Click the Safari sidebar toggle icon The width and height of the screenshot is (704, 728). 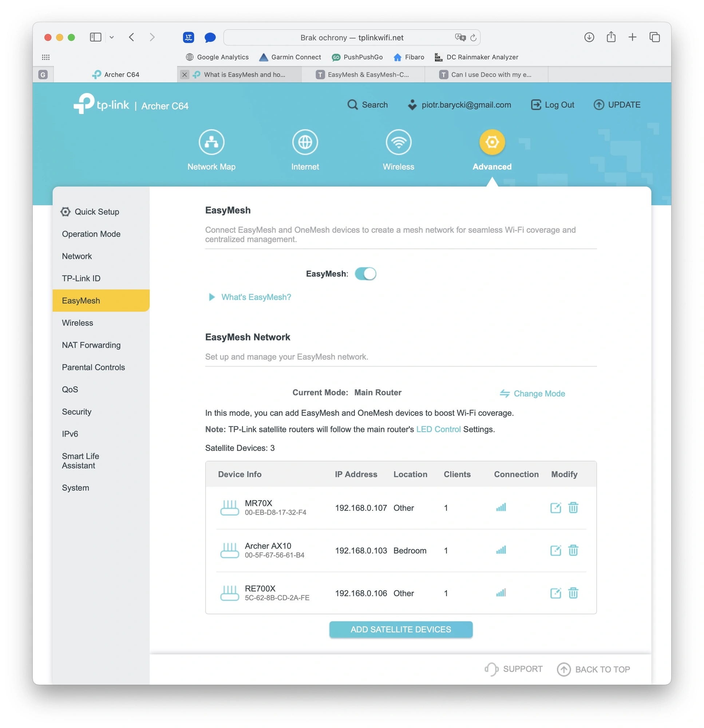(x=95, y=37)
